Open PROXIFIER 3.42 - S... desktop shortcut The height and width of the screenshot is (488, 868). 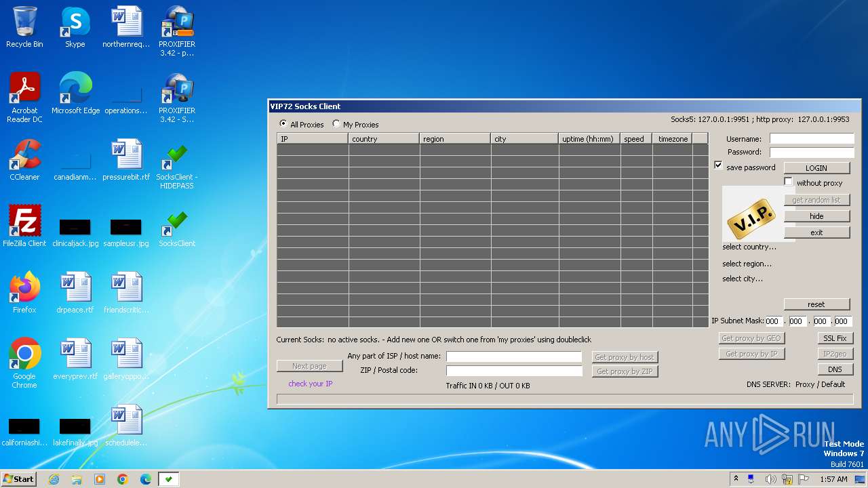pos(177,98)
